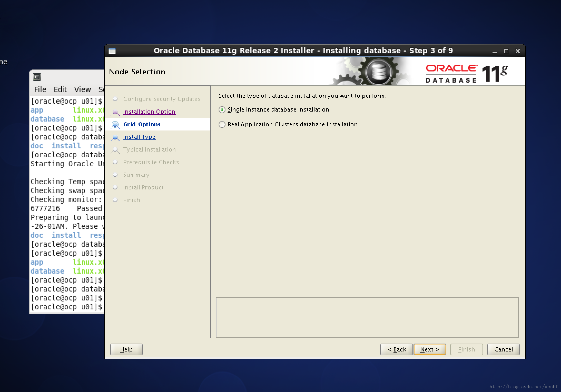Click Install Product step text
561x392 pixels.
[143, 187]
